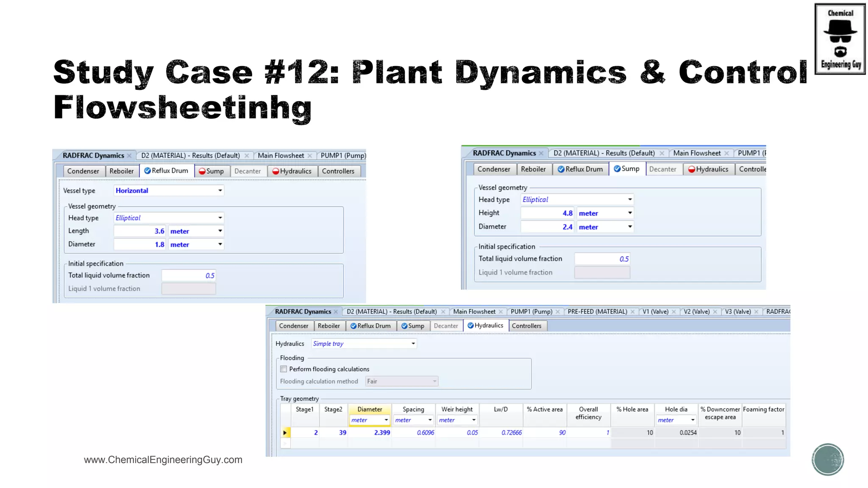Click the round teal circle icon
This screenshot has width=868, height=488.
point(827,459)
